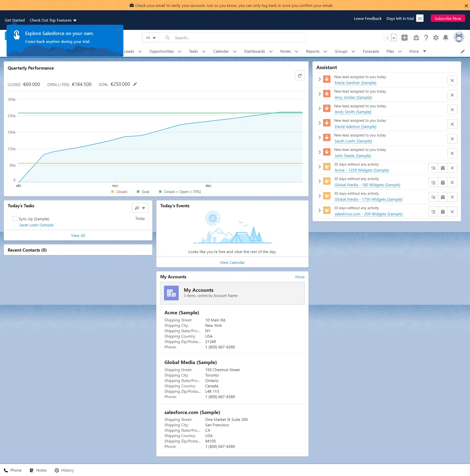Viewport: 470px width, 476px height.
Task: Go to the Calendar tab
Action: [x=221, y=51]
